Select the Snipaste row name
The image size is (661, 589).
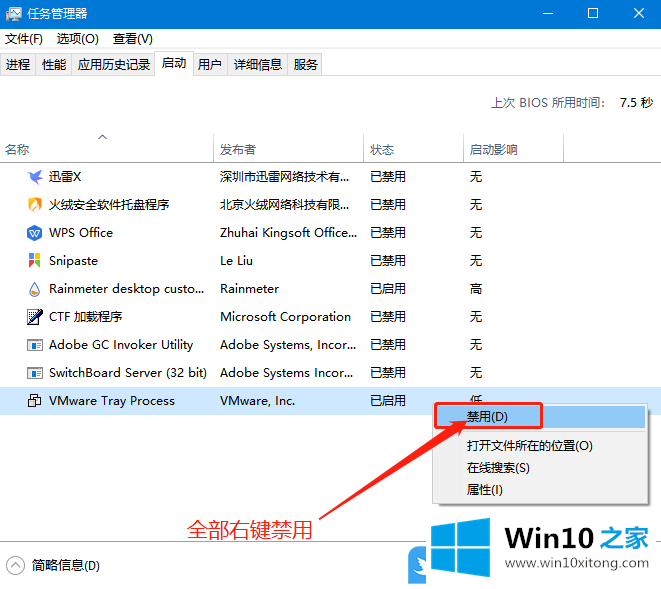click(x=73, y=261)
